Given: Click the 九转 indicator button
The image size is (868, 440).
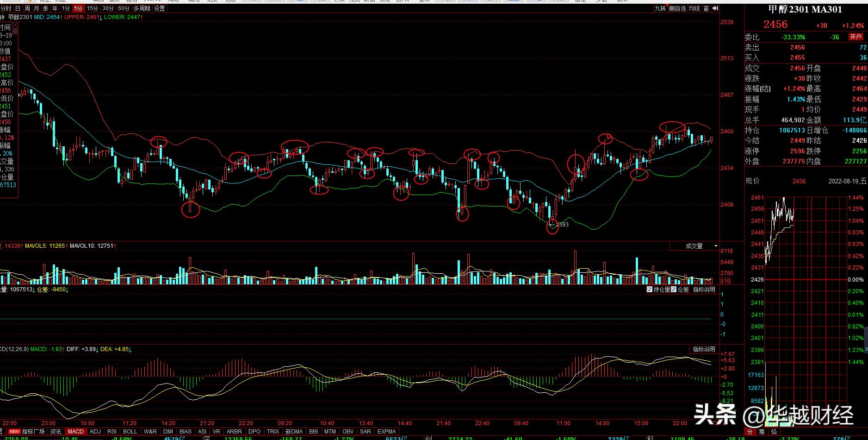Looking at the screenshot, I should tap(660, 8).
